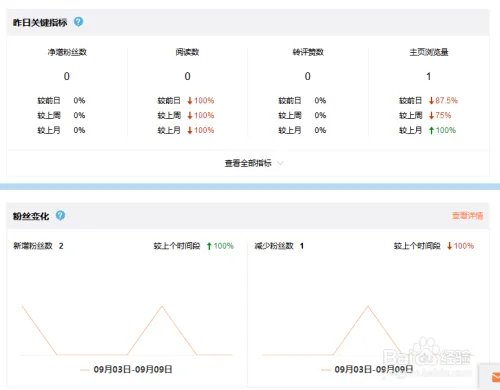
Task: Click 主页浏览量 较上月 up 100%
Action: [442, 130]
